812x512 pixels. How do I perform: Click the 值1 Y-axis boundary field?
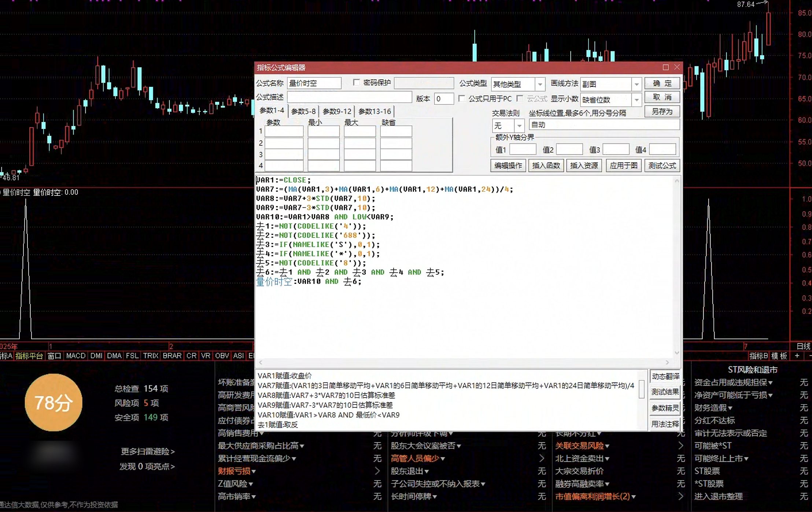(x=523, y=149)
